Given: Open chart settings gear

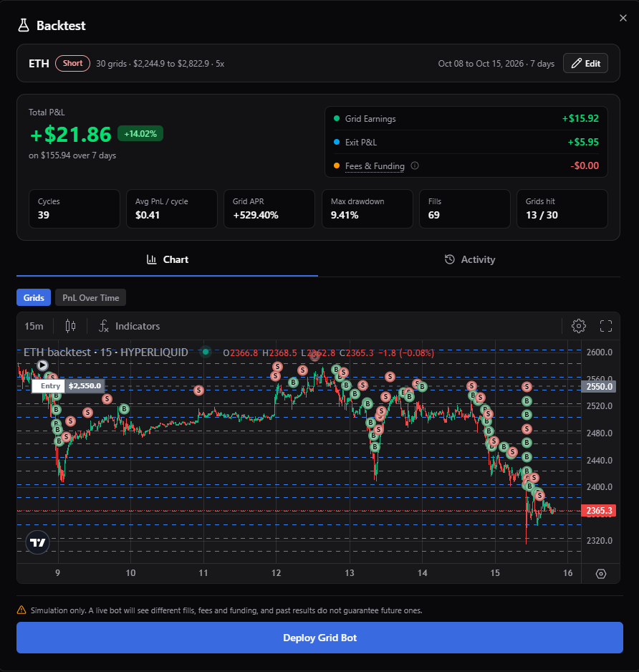Looking at the screenshot, I should [x=579, y=326].
